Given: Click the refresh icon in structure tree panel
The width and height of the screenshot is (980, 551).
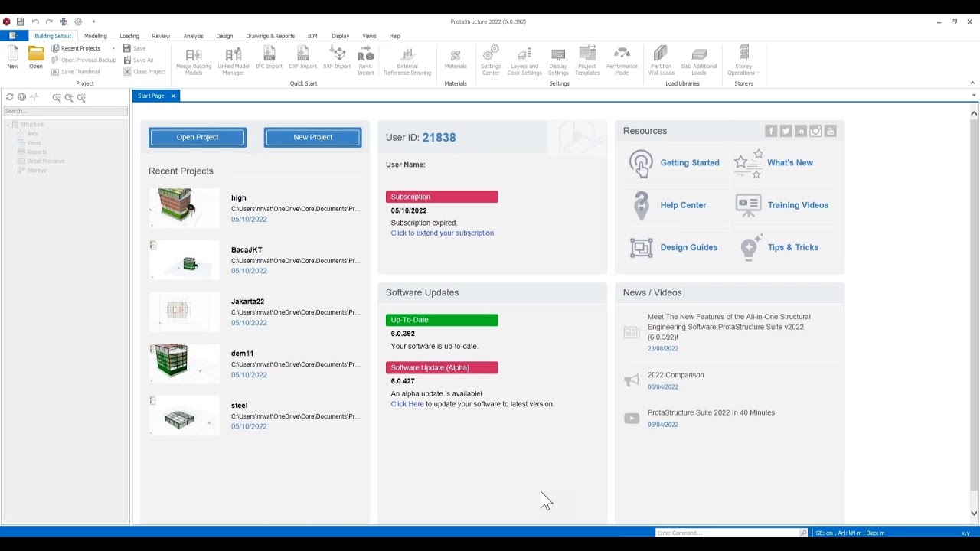Looking at the screenshot, I should 9,97.
